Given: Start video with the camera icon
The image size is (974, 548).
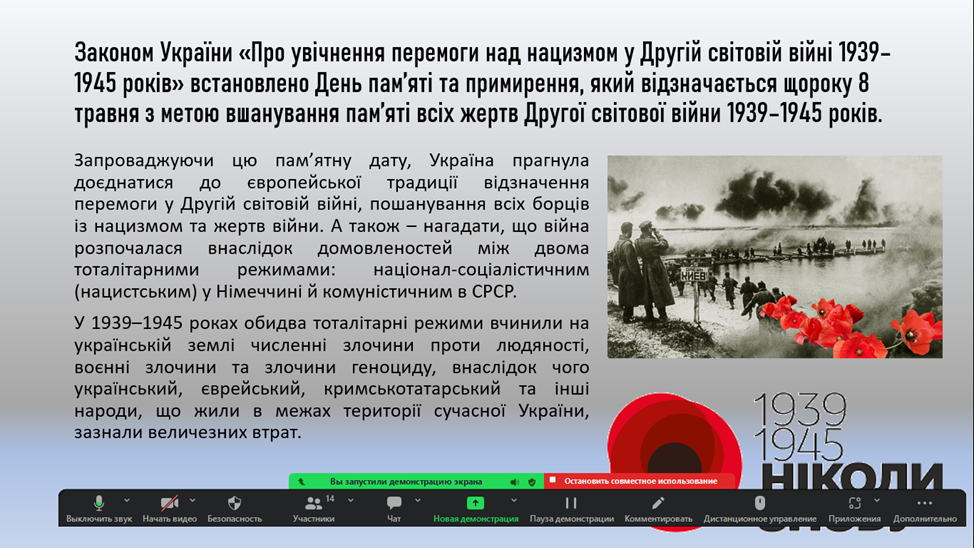Looking at the screenshot, I should click(169, 504).
